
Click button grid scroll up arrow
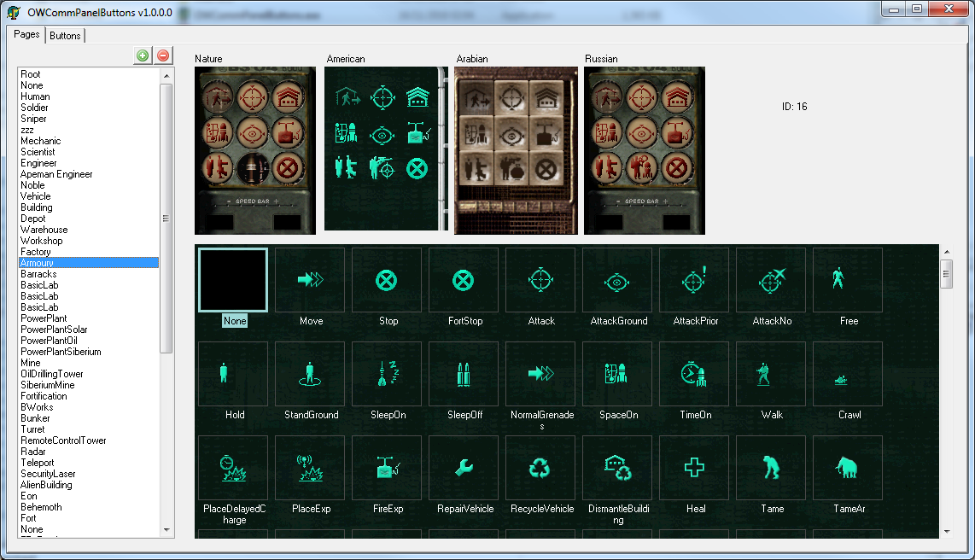[x=946, y=252]
